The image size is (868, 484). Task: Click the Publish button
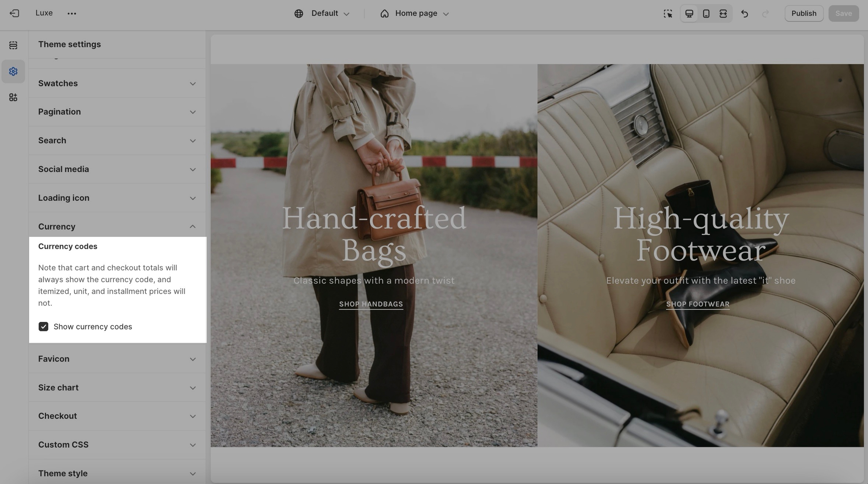804,14
